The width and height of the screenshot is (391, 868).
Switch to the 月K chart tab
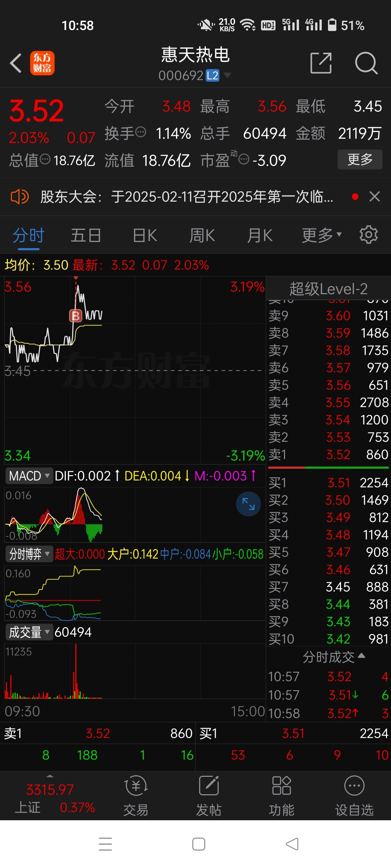coord(260,236)
